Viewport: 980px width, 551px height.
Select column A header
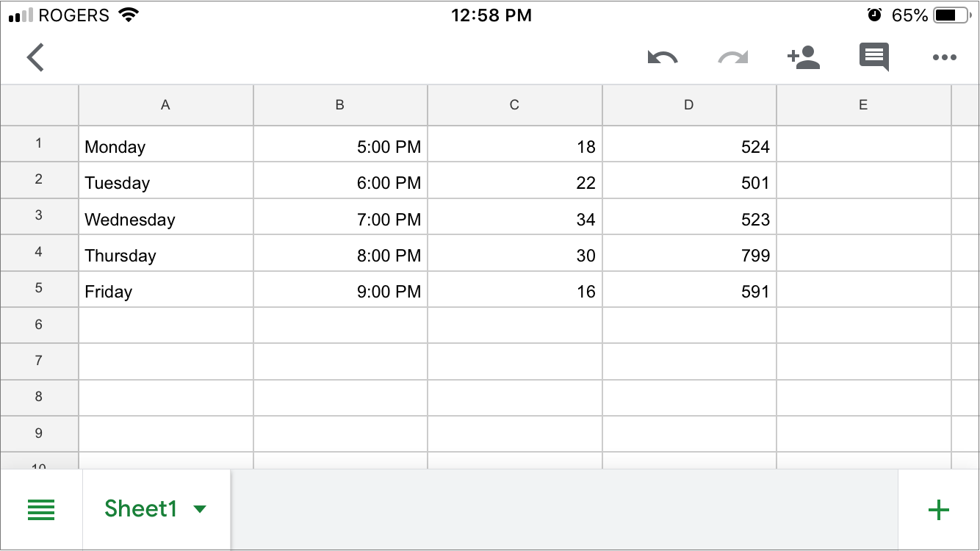tap(165, 105)
